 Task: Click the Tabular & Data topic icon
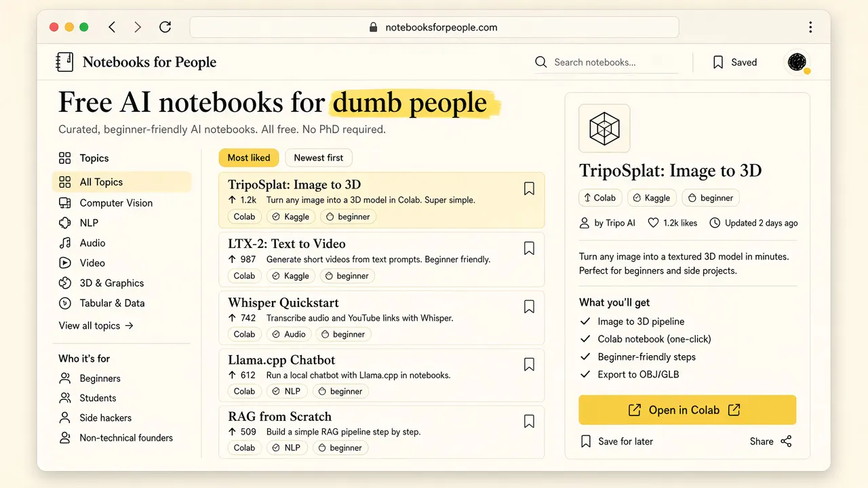(65, 303)
